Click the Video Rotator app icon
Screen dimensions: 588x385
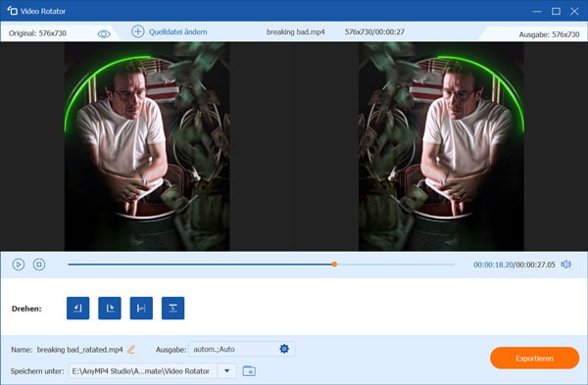point(13,11)
